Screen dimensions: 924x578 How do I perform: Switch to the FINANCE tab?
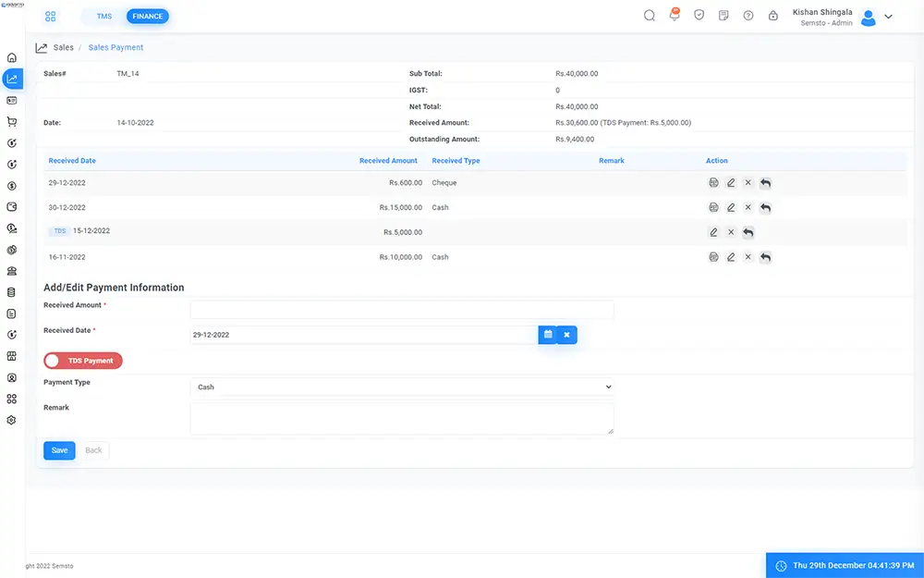coord(147,17)
